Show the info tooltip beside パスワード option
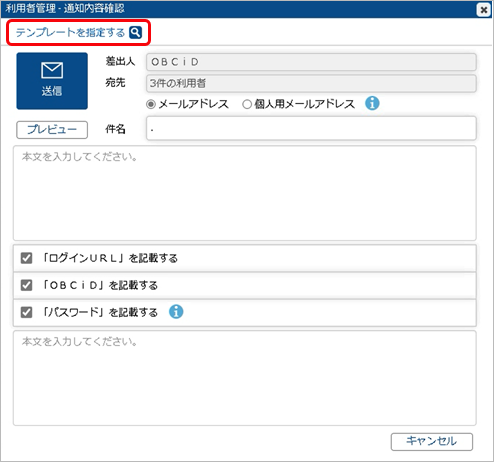Viewport: 494px width, 462px height. (176, 312)
